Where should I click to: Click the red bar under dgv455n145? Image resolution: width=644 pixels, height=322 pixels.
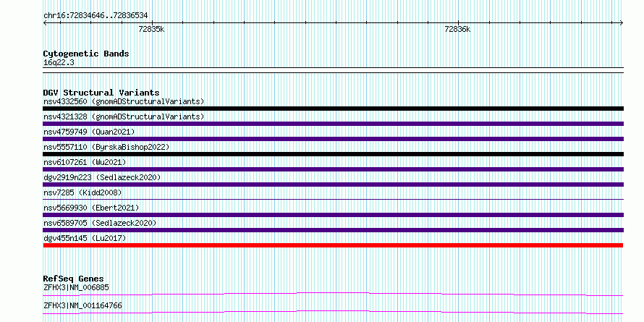tap(333, 245)
